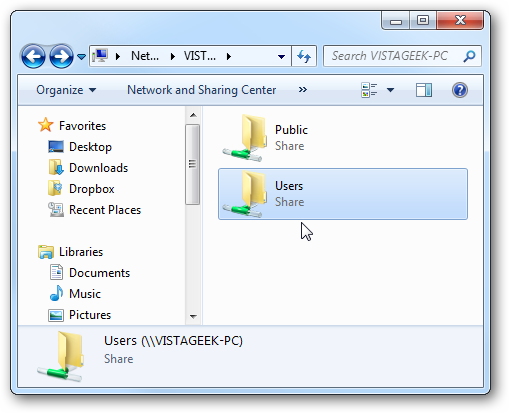Open Network and Sharing Center
The height and width of the screenshot is (413, 509).
click(202, 90)
